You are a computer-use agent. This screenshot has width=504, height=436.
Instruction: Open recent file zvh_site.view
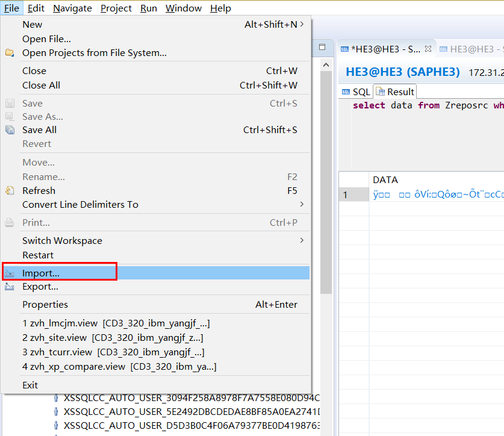point(113,338)
